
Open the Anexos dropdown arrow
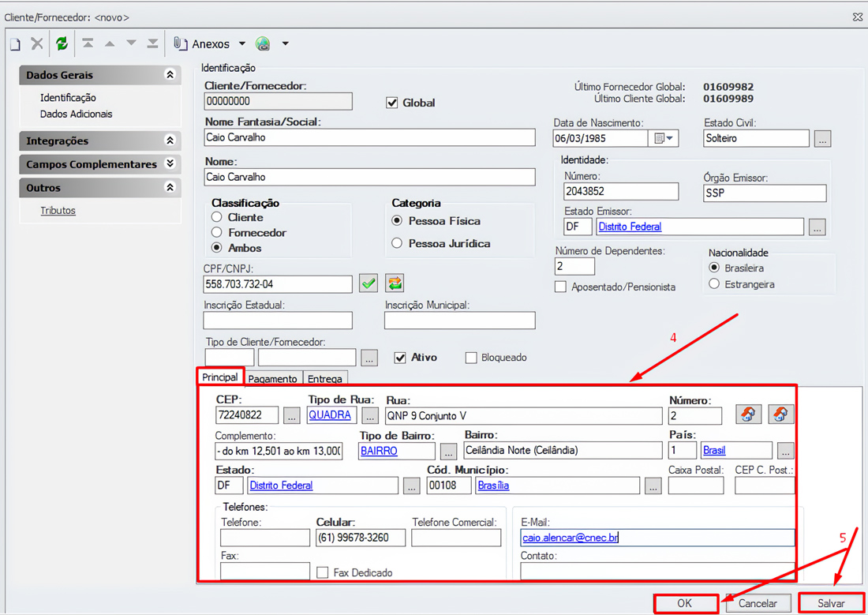point(242,44)
